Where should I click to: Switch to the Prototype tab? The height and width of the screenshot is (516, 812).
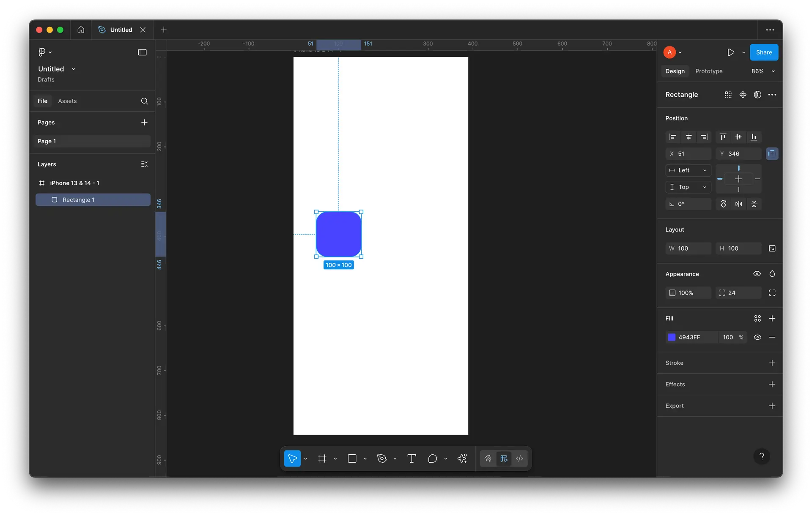(x=709, y=71)
